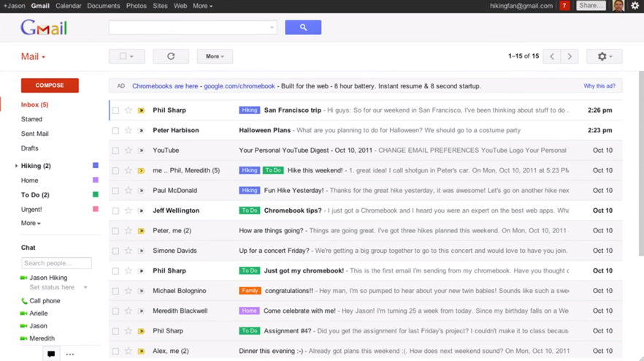Open Documents in top bar
Image resolution: width=644 pixels, height=361 pixels.
[x=104, y=6]
